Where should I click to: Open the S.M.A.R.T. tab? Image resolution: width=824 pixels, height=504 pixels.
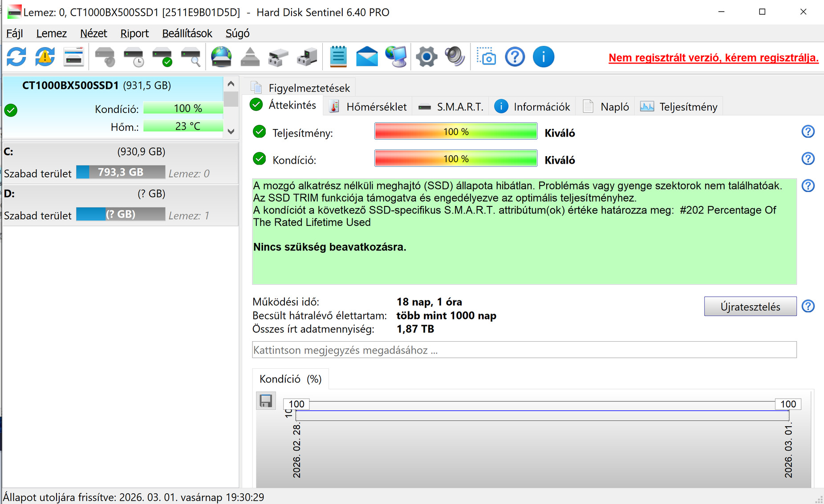(x=451, y=107)
